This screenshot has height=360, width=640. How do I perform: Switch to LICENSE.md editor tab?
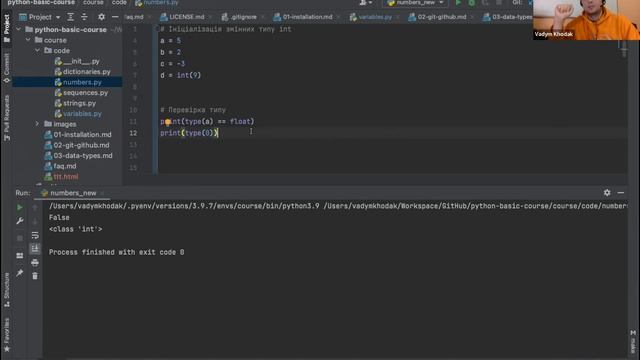click(182, 17)
